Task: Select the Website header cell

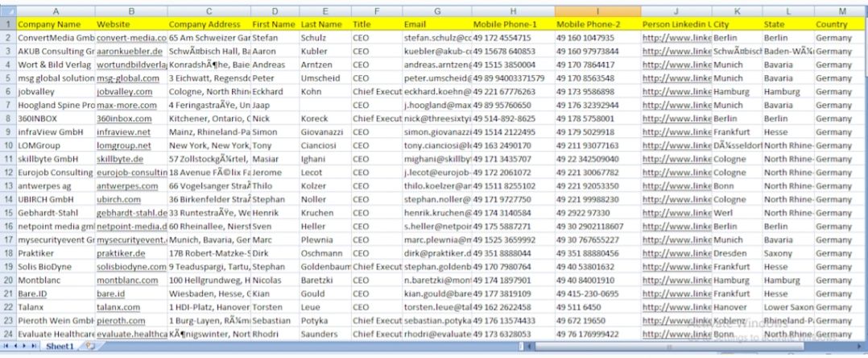Action: [130, 24]
